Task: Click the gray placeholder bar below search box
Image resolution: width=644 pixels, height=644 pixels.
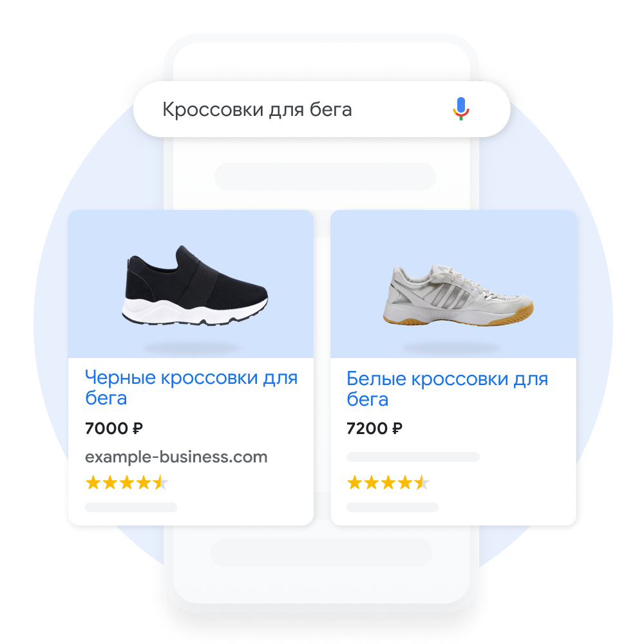Action: pyautogui.click(x=325, y=176)
